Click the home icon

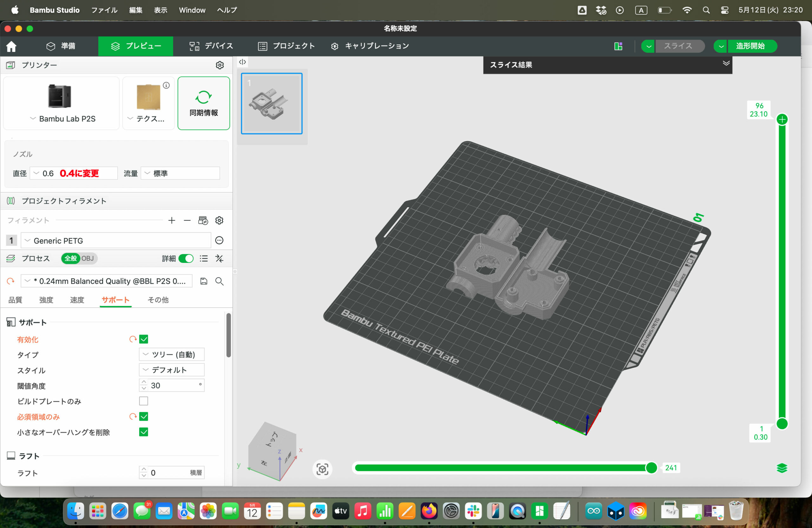point(11,46)
